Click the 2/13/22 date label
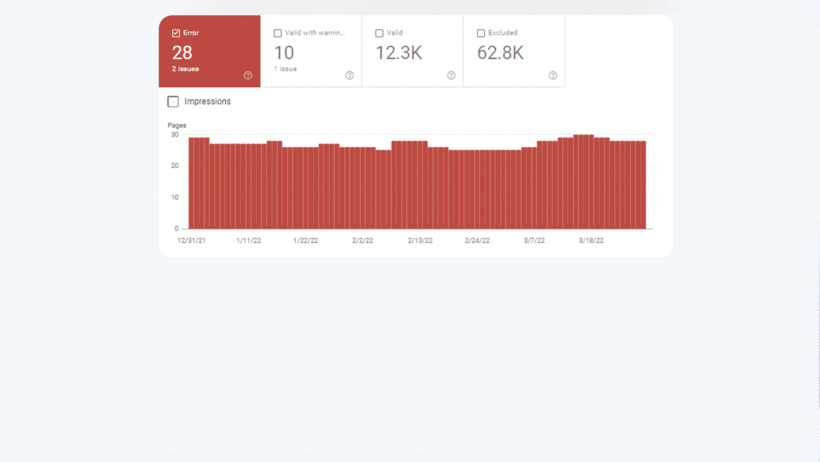Screen dimensions: 820x462 420,241
